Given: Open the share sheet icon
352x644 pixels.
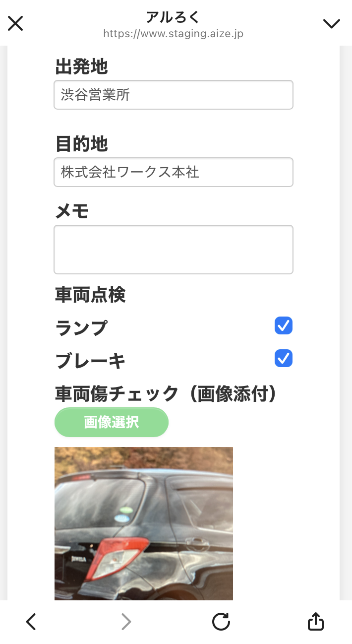Looking at the screenshot, I should 316,622.
